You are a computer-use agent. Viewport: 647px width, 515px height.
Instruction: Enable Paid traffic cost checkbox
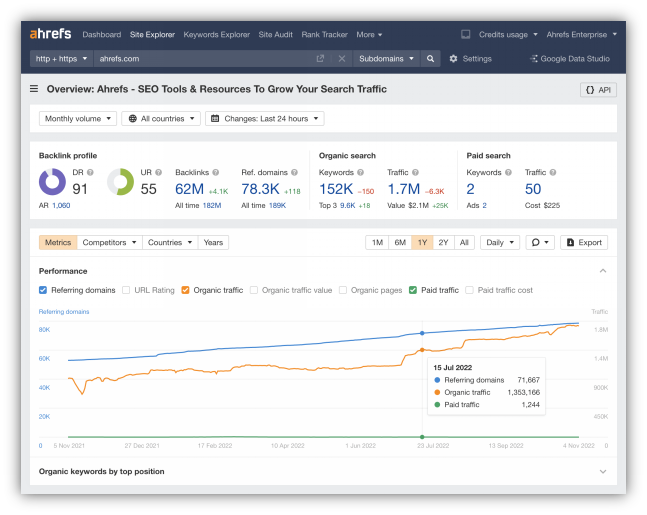point(469,290)
